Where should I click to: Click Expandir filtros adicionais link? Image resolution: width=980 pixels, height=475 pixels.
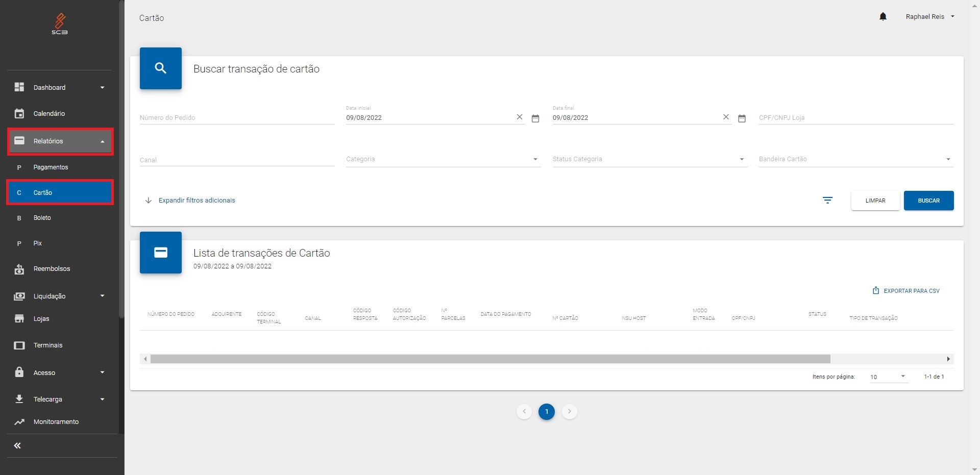(x=197, y=201)
